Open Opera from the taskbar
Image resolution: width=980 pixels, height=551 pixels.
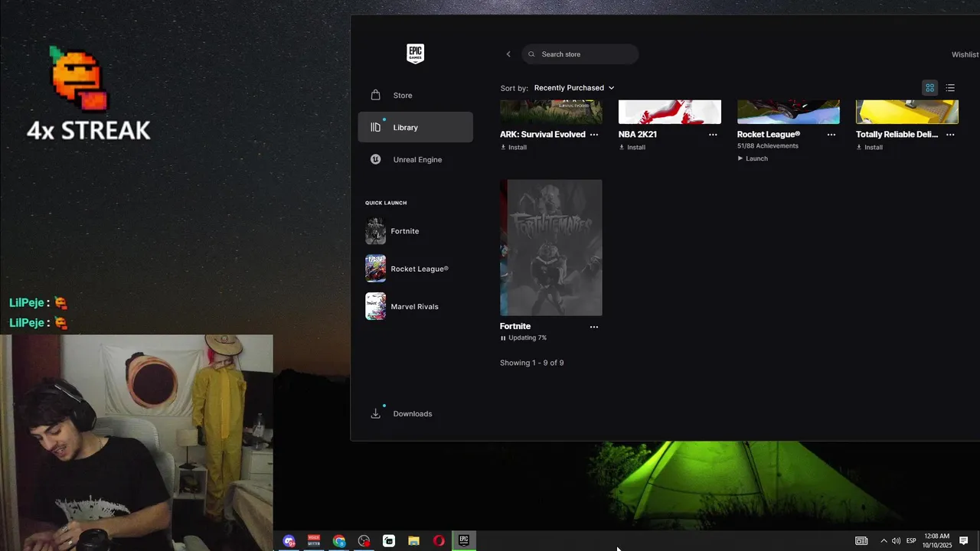pyautogui.click(x=439, y=541)
